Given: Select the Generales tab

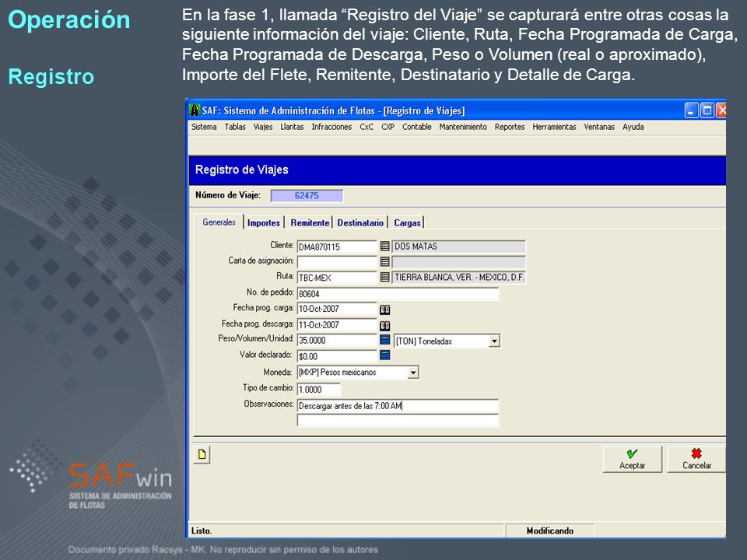Looking at the screenshot, I should (219, 222).
